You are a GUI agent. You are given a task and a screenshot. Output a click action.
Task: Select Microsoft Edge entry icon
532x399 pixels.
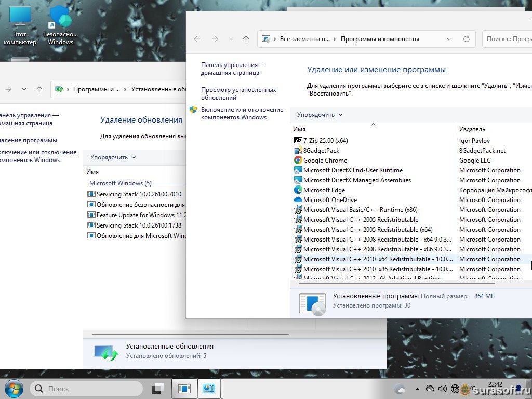tap(298, 190)
